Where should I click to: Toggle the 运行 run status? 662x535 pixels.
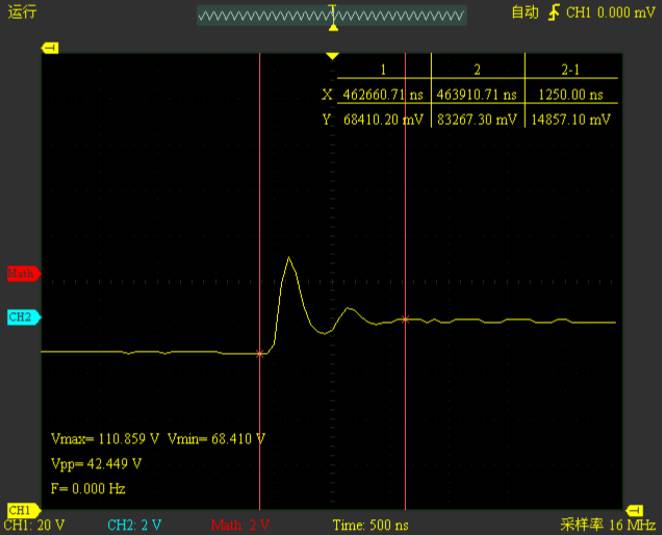click(x=22, y=12)
